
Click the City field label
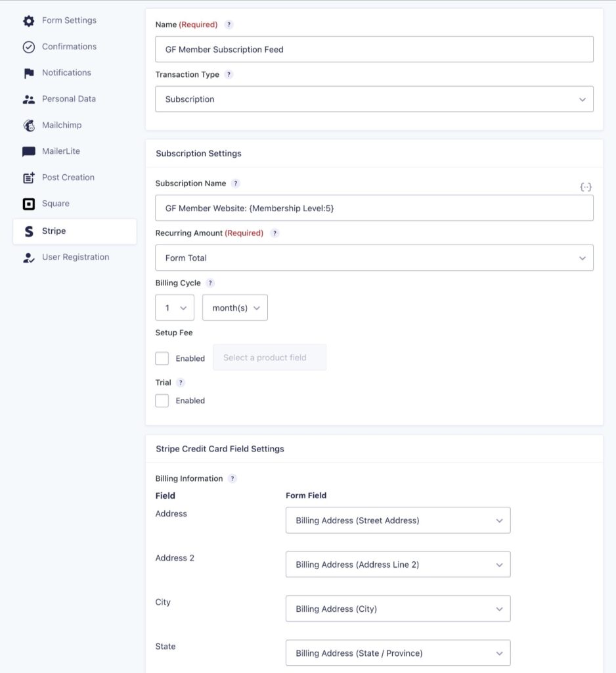163,602
